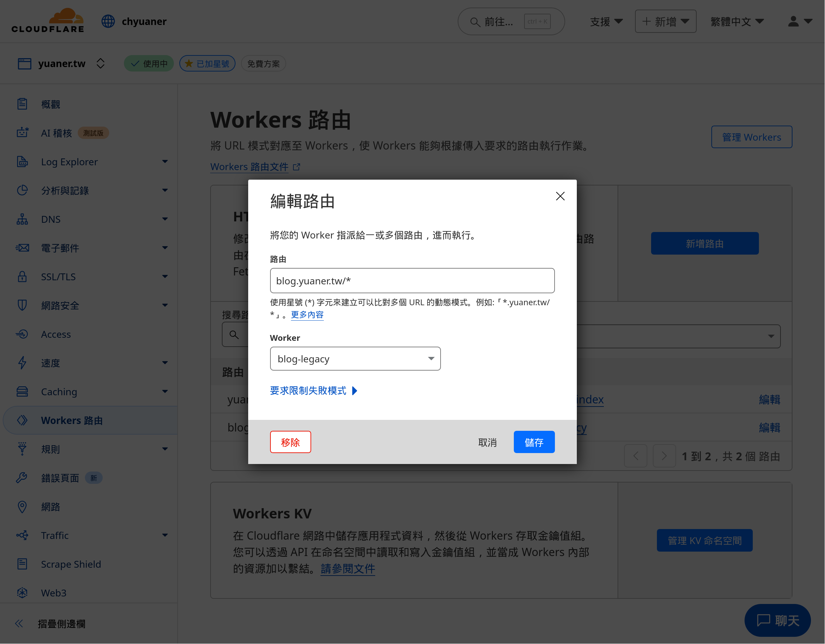Expand 要求限制失敗模式 section

pyautogui.click(x=314, y=390)
